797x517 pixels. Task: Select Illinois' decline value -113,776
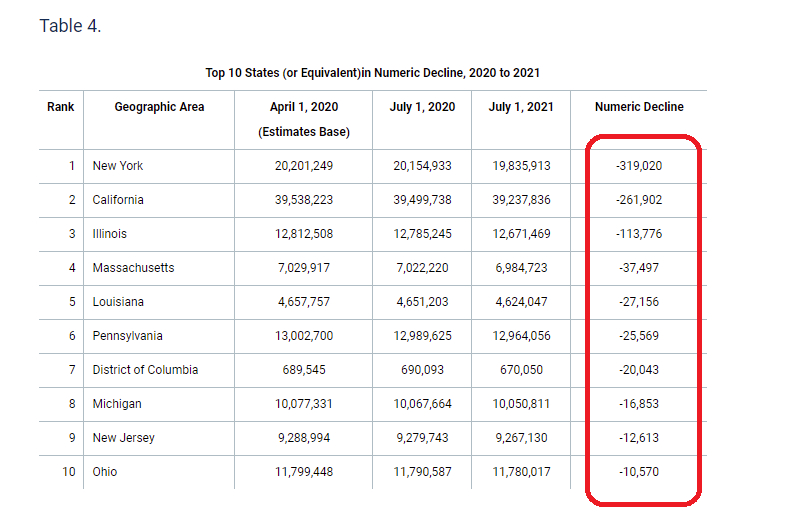(x=639, y=234)
